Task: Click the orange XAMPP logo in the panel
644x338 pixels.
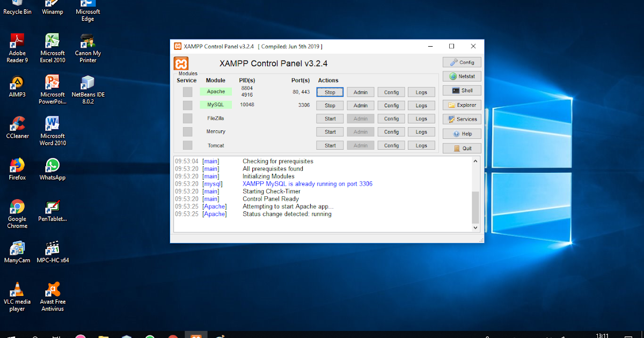Action: [181, 63]
